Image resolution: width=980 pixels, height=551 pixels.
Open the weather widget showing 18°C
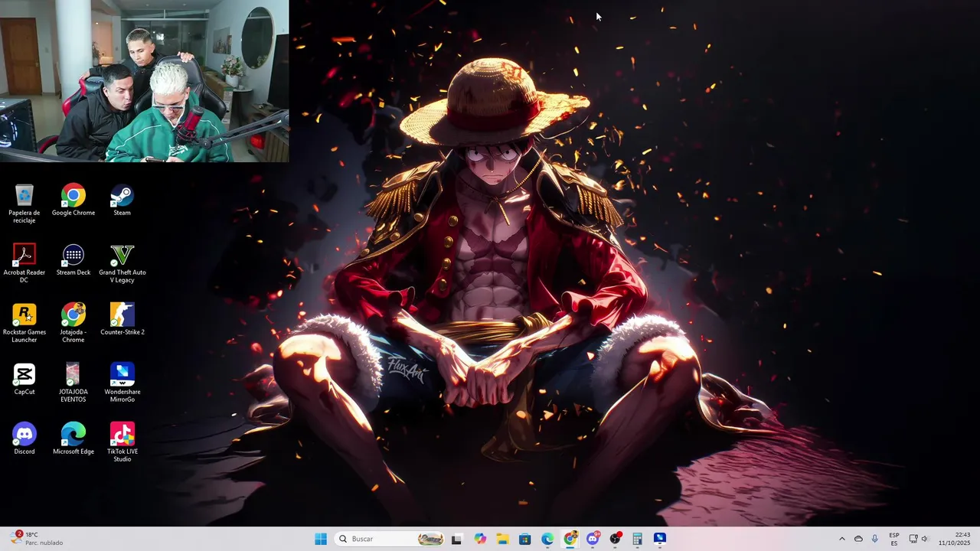(37, 539)
